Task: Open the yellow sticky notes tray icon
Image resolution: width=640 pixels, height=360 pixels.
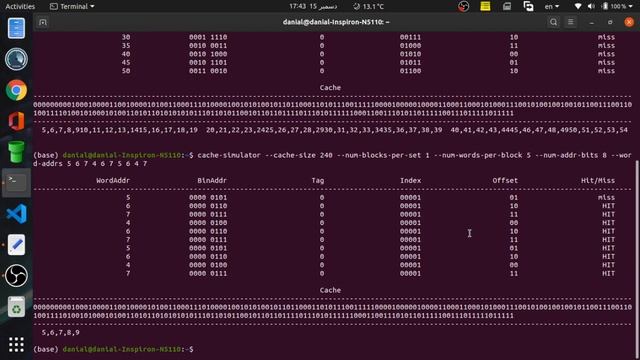Action: (x=485, y=6)
